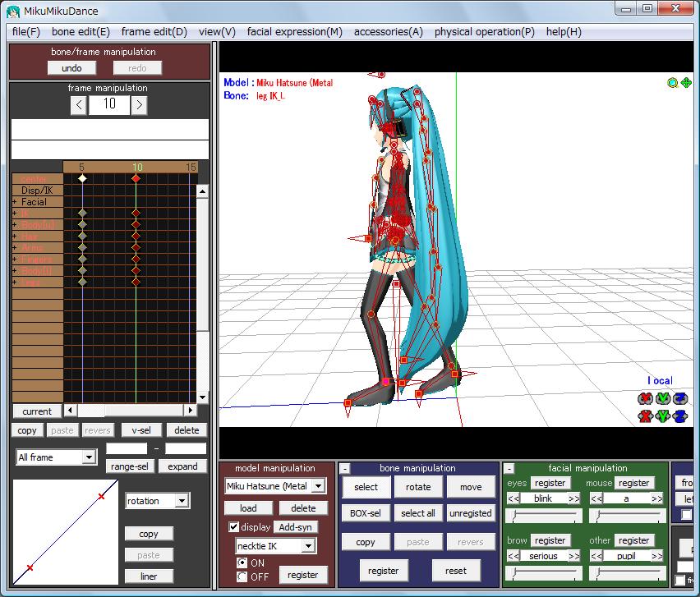Viewport: 700px width, 597px height.
Task: Open the rotation interpolation dropdown
Action: click(x=182, y=501)
